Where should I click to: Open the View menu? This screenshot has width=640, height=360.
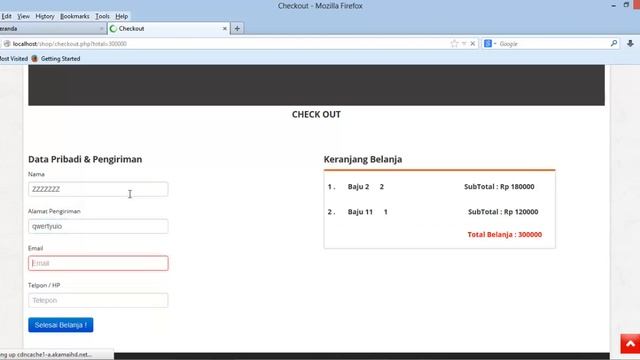coord(23,16)
